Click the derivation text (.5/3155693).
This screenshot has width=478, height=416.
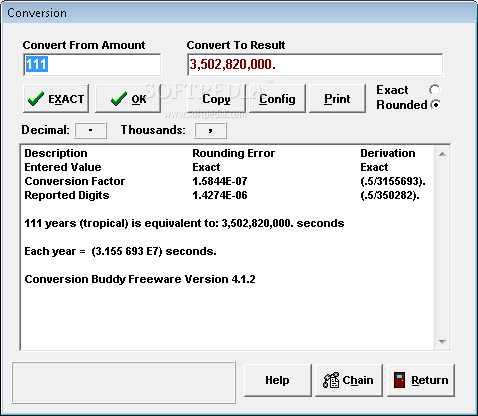[393, 181]
